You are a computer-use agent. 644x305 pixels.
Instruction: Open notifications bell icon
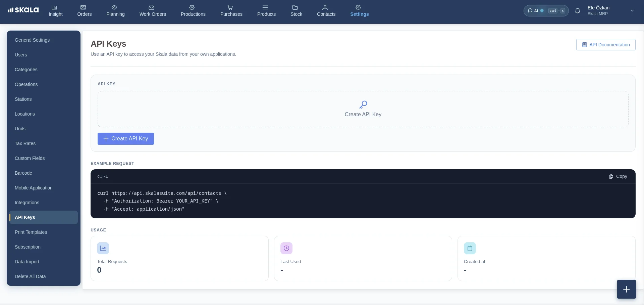pyautogui.click(x=578, y=11)
